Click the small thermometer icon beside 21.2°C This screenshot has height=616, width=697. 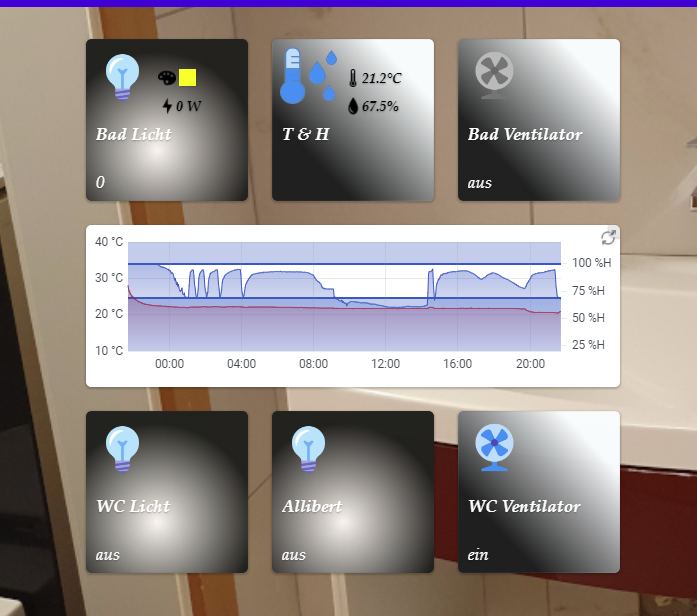pyautogui.click(x=353, y=78)
